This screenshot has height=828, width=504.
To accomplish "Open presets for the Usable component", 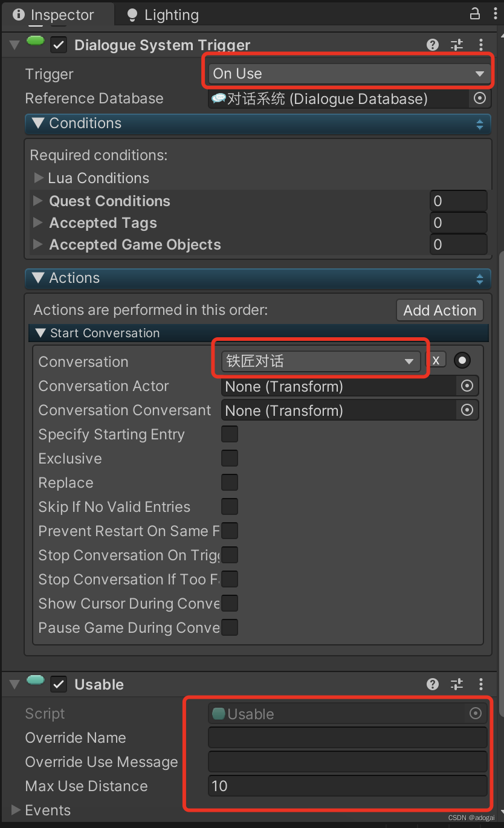I will (456, 684).
